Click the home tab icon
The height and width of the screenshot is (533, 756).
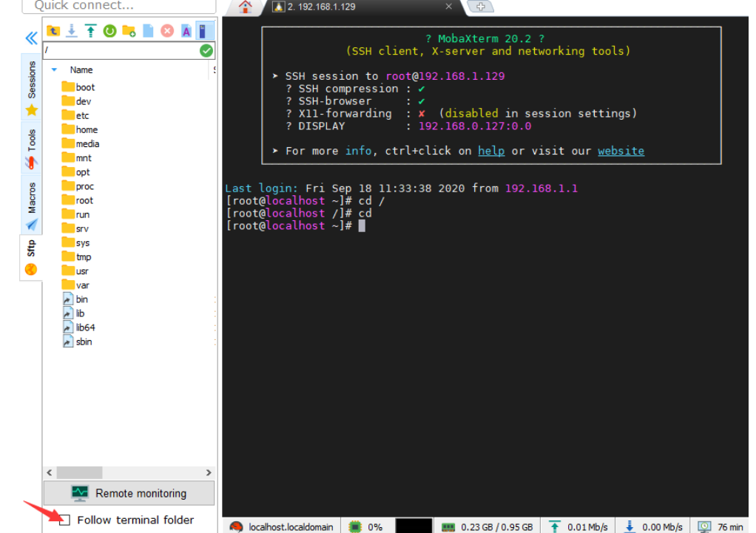pos(245,7)
